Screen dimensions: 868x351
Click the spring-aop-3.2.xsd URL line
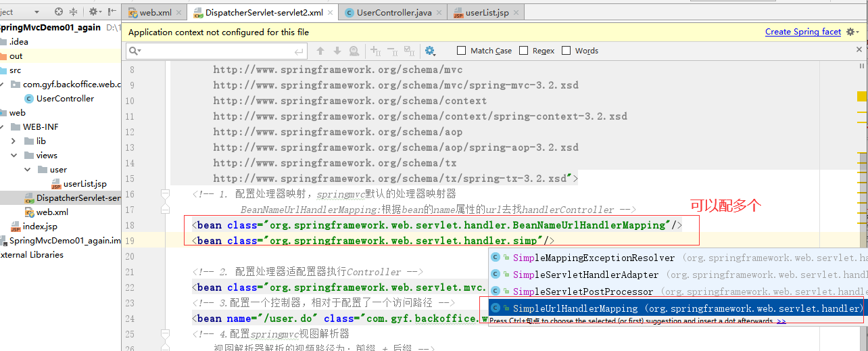pos(396,147)
